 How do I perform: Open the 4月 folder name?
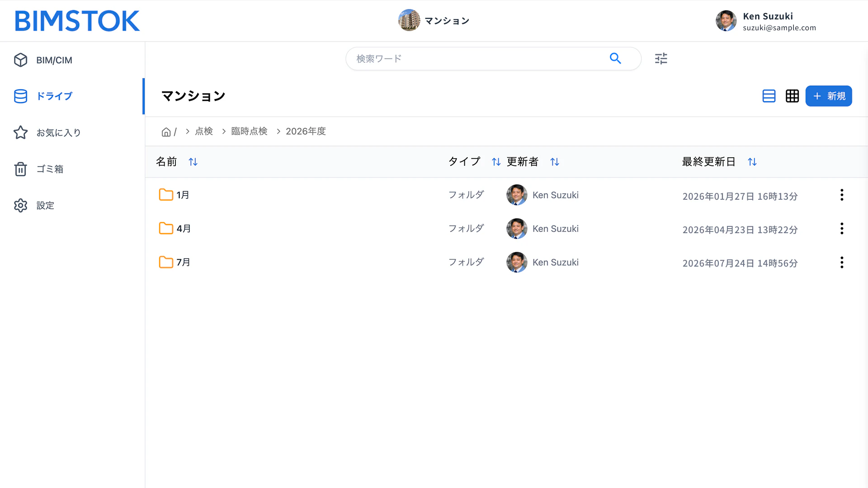click(183, 229)
